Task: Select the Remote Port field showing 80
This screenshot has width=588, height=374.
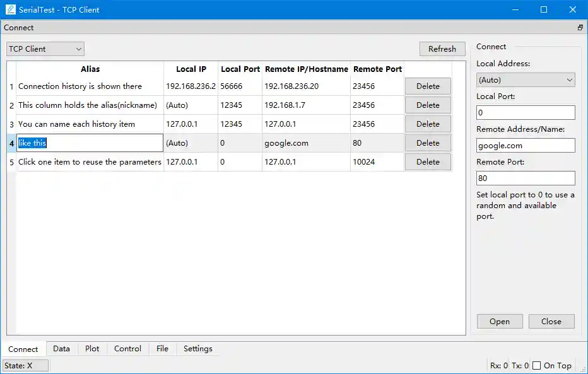Action: point(526,178)
